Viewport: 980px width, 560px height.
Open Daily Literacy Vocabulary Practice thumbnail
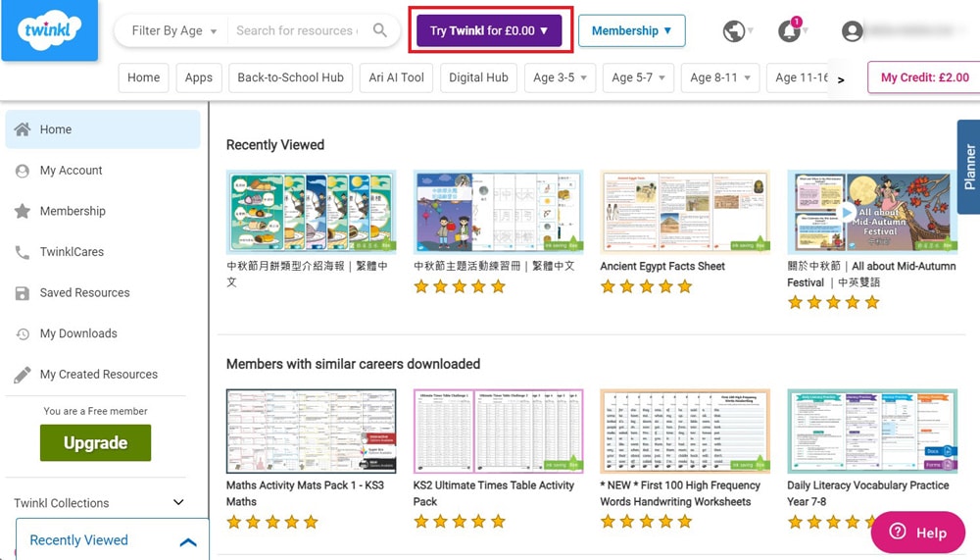(872, 432)
